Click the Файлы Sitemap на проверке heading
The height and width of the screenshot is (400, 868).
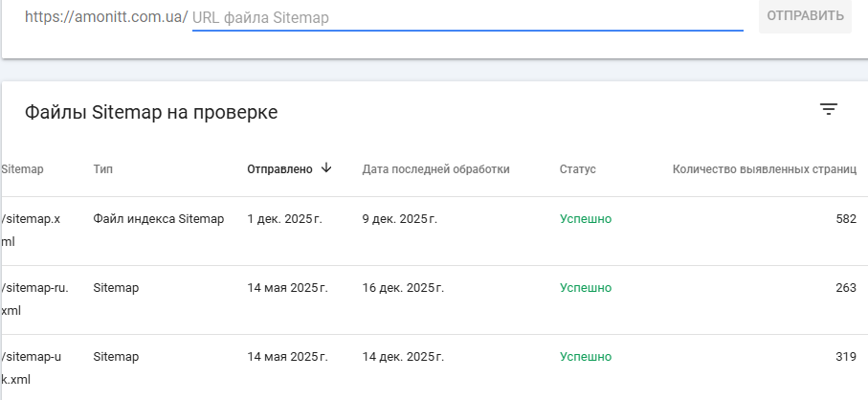click(x=151, y=113)
